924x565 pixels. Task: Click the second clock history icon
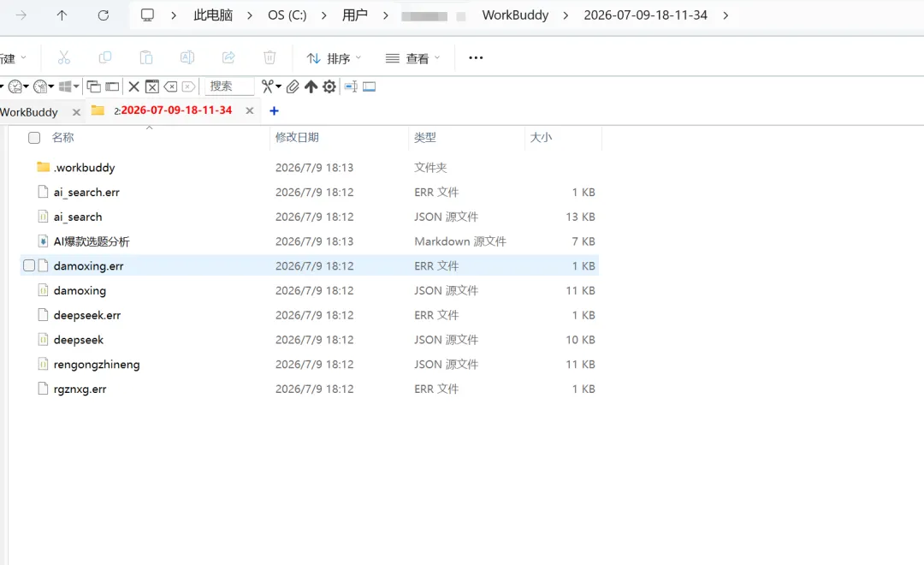coord(39,86)
